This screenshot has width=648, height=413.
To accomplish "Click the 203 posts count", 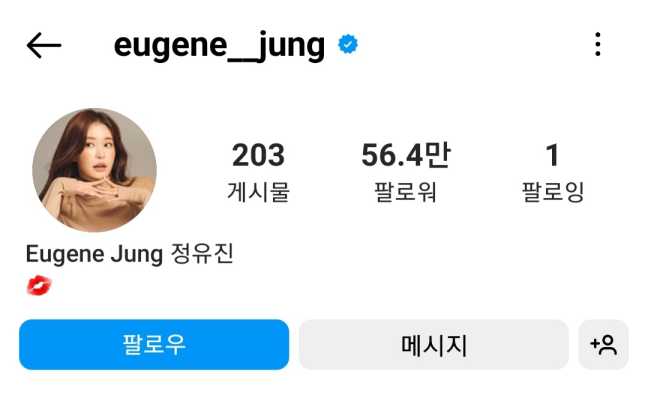I will tap(258, 155).
